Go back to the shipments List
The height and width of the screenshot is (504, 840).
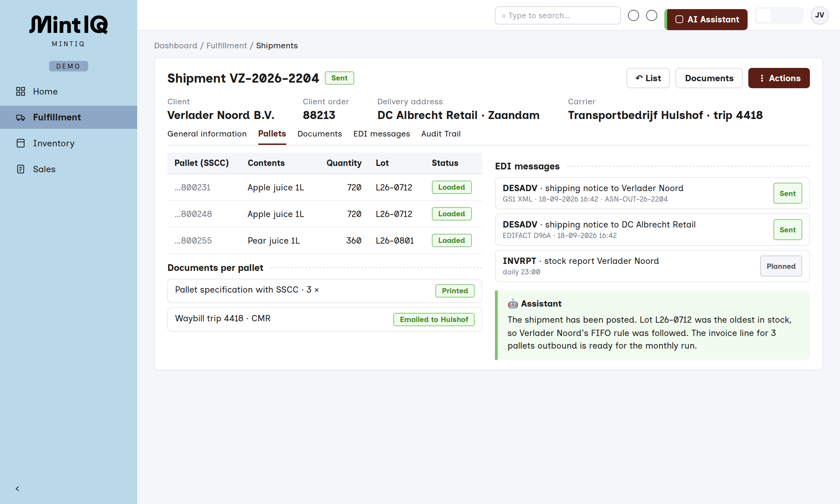pyautogui.click(x=648, y=78)
